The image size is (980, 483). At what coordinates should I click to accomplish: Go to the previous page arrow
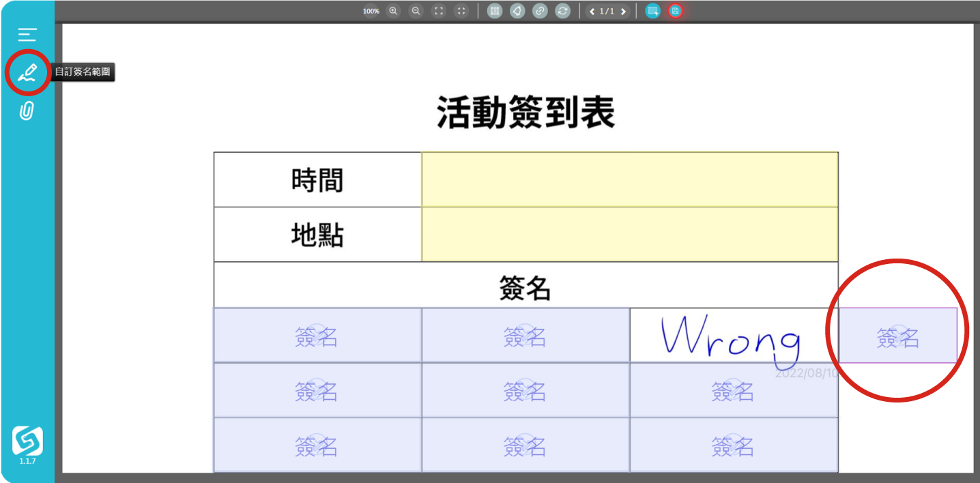coord(592,12)
